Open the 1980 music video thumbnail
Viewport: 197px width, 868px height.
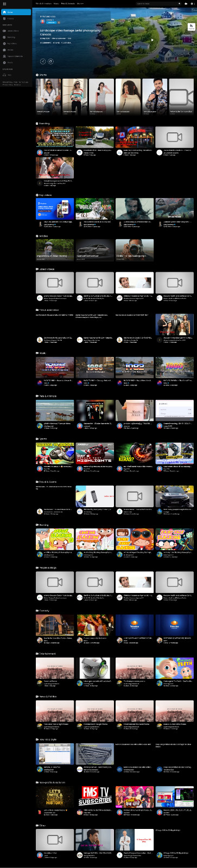point(174,367)
